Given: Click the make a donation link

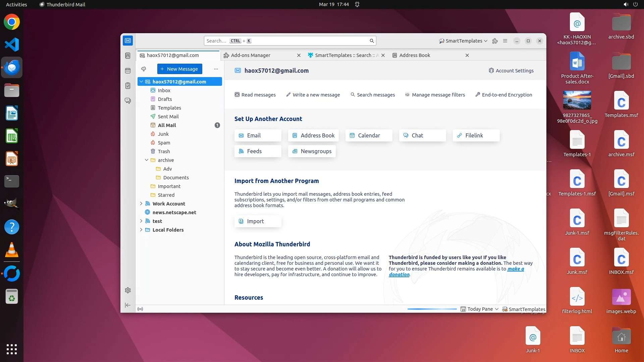Looking at the screenshot, I should tap(515, 269).
